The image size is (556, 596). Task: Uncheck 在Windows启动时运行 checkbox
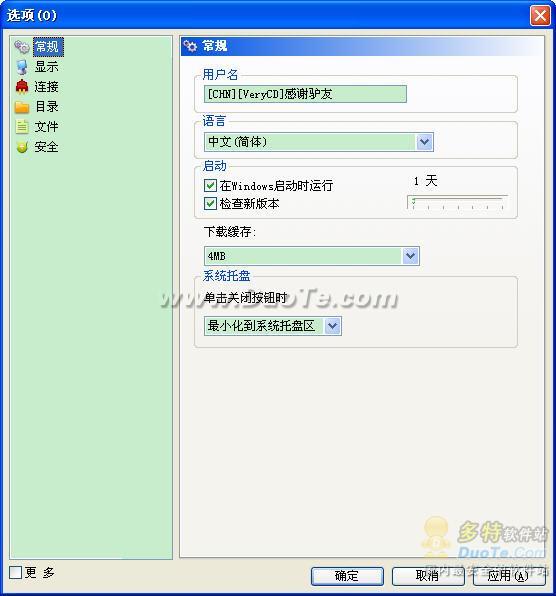pos(210,185)
